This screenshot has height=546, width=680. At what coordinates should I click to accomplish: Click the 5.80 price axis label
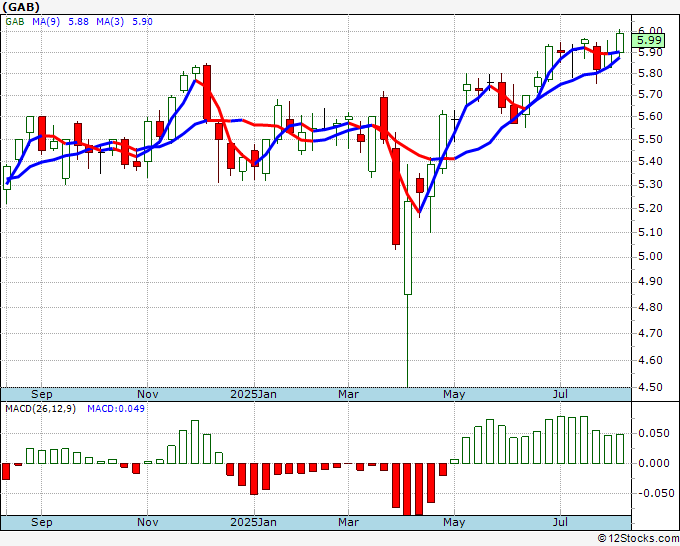tap(651, 73)
